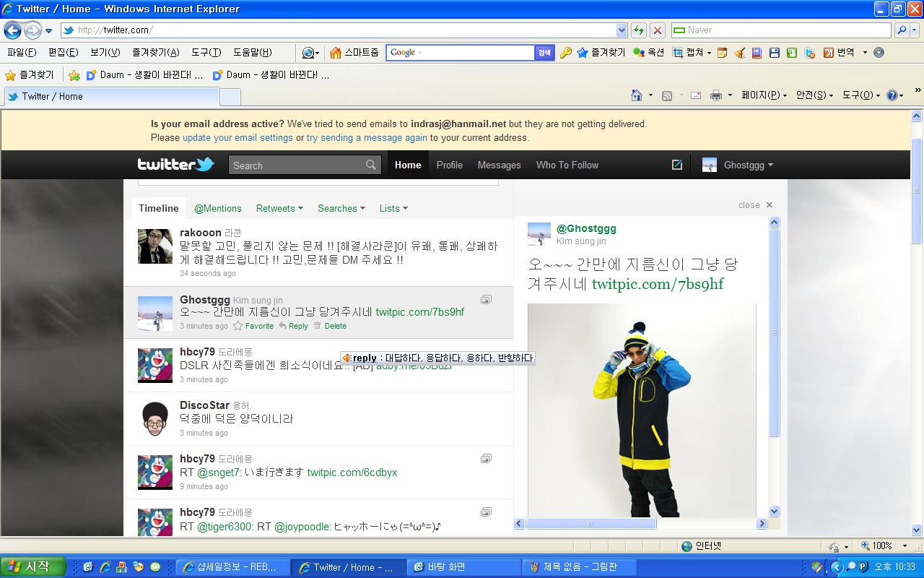Image resolution: width=924 pixels, height=578 pixels.
Task: Click the floppy disk save icon in toolbar
Action: click(774, 53)
